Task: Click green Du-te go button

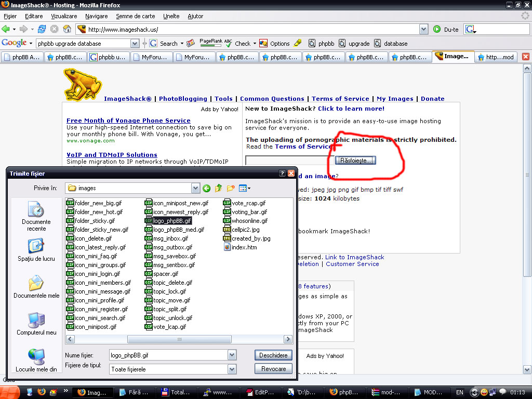Action: 446,30
